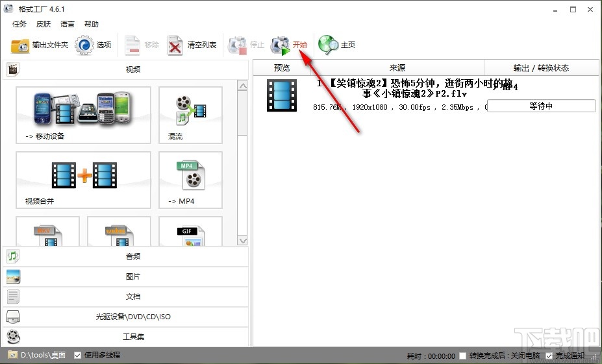This screenshot has height=364, width=602.
Task: Click the D:\tools\桌面 output path
Action: click(43, 355)
